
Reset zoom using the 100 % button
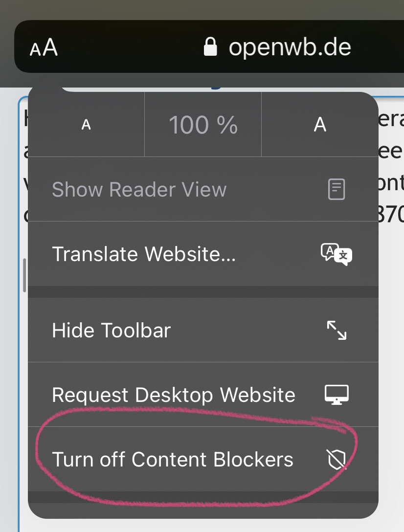[203, 125]
